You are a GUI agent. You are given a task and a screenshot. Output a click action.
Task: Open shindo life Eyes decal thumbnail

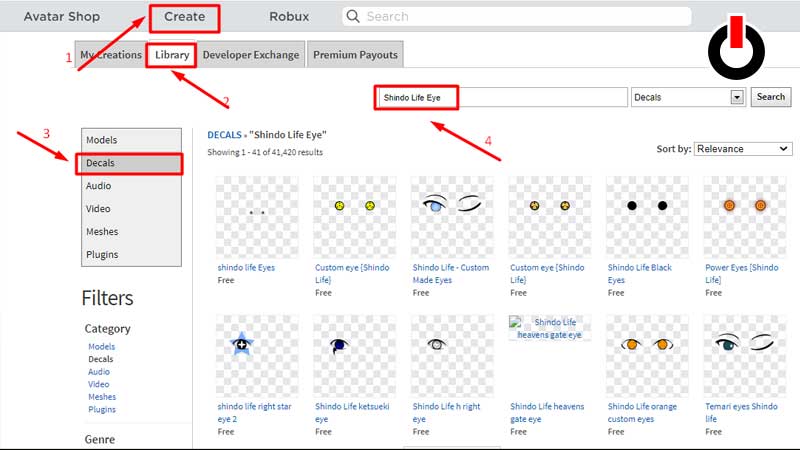coord(257,217)
